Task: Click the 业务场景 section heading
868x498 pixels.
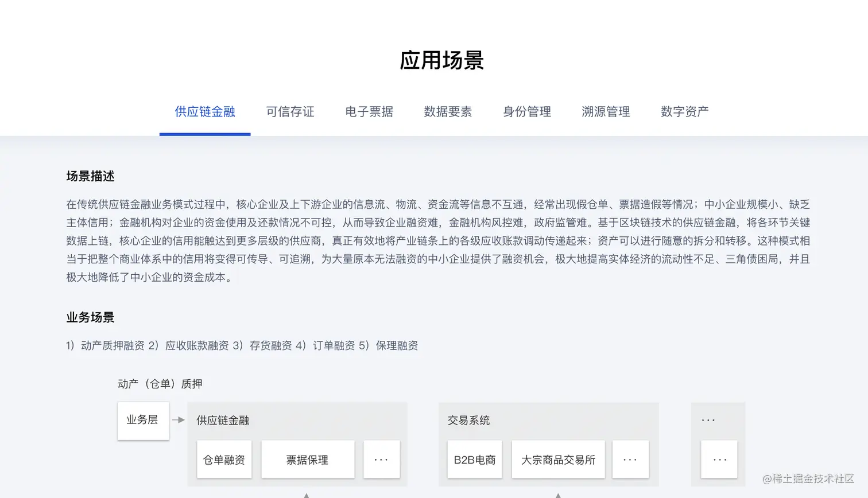Action: tap(90, 317)
